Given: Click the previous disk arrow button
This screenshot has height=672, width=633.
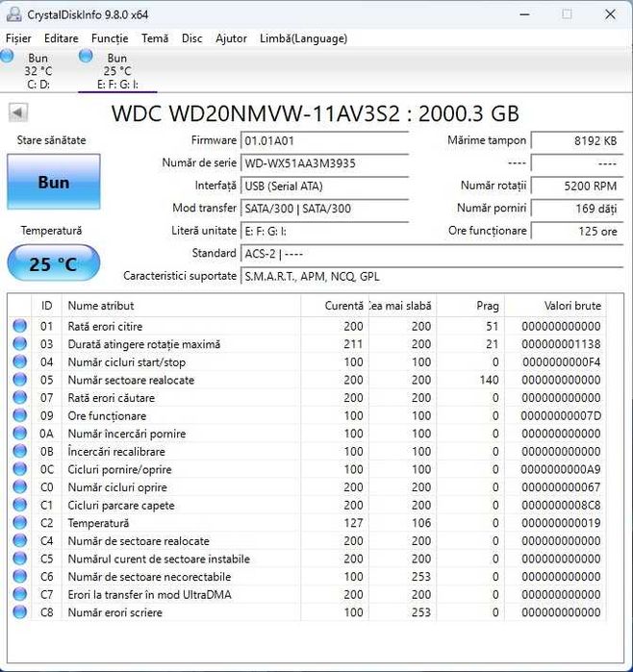Looking at the screenshot, I should 17,112.
